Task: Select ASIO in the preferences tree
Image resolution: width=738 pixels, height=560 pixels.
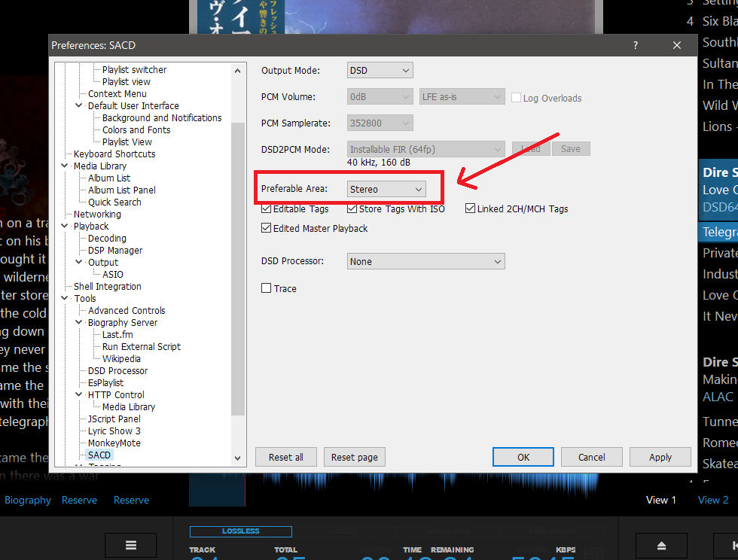Action: click(113, 275)
